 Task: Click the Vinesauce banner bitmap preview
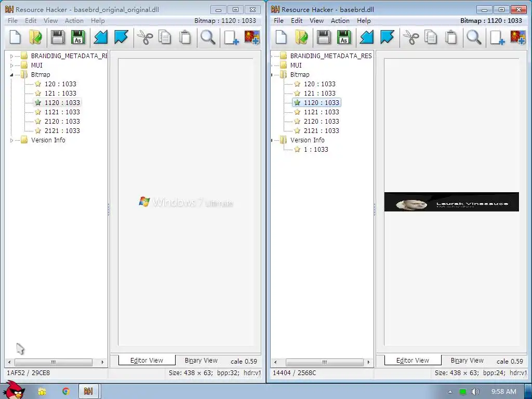click(x=451, y=202)
